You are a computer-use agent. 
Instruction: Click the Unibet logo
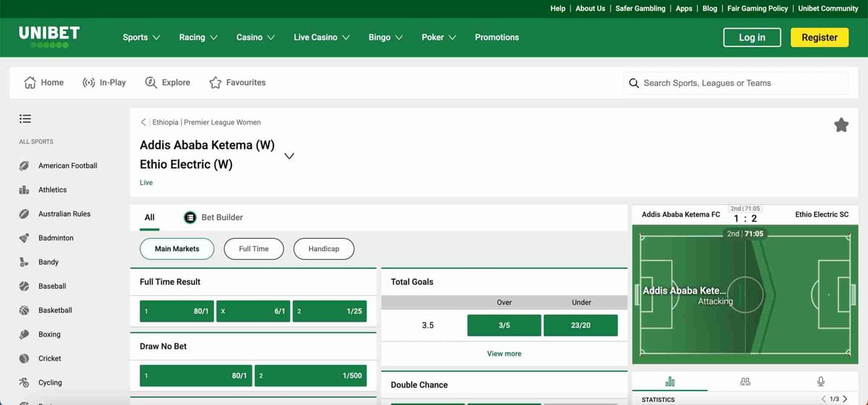point(49,37)
